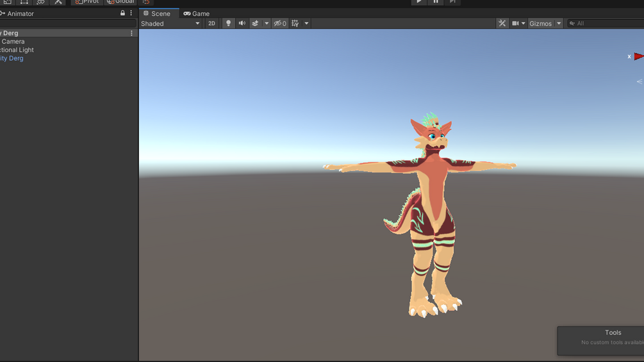The height and width of the screenshot is (362, 644).
Task: Select the Camera object in hierarchy
Action: coord(13,42)
